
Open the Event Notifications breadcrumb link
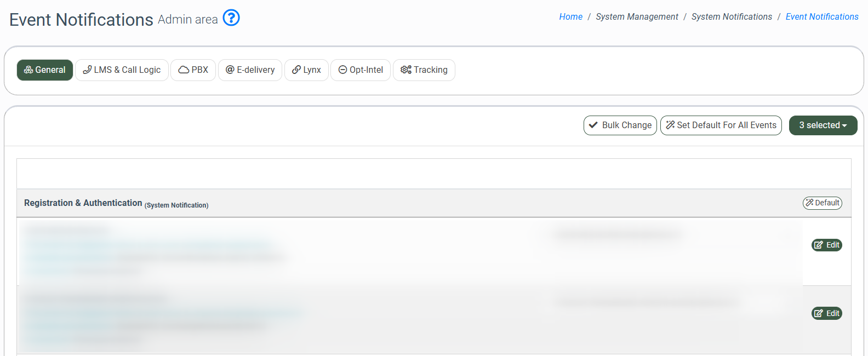[821, 17]
